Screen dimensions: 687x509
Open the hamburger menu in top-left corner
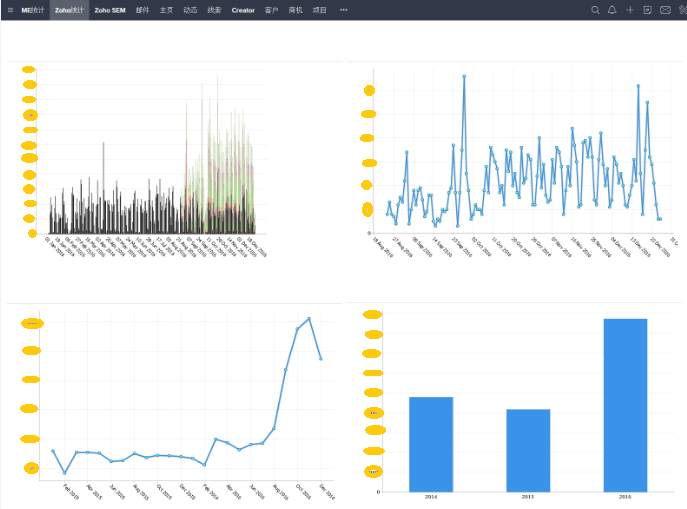click(x=9, y=10)
